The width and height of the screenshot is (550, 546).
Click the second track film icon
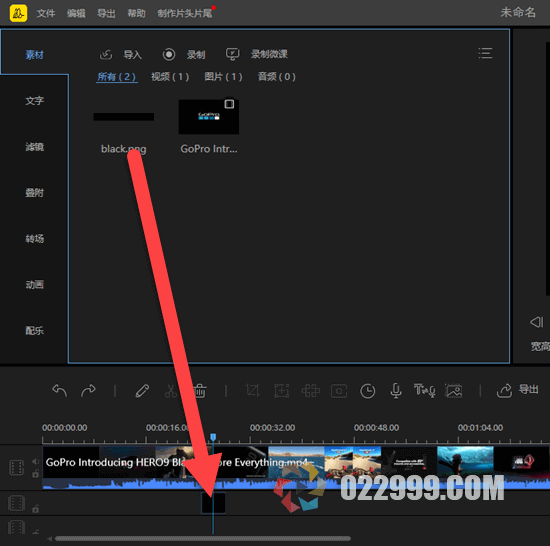tap(16, 503)
